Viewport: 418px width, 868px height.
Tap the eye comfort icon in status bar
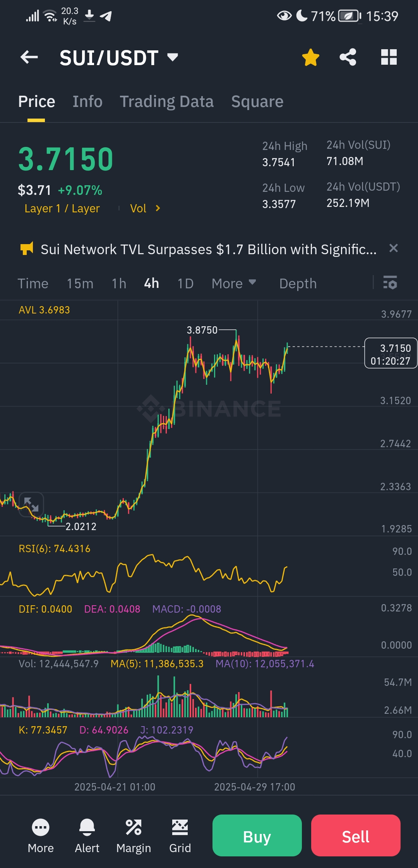point(284,16)
